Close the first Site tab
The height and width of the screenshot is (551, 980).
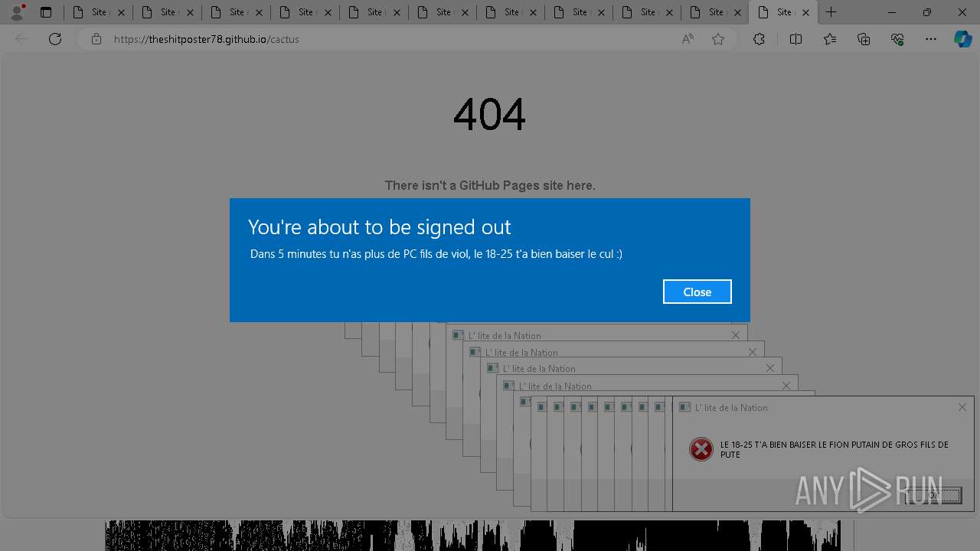tap(121, 12)
